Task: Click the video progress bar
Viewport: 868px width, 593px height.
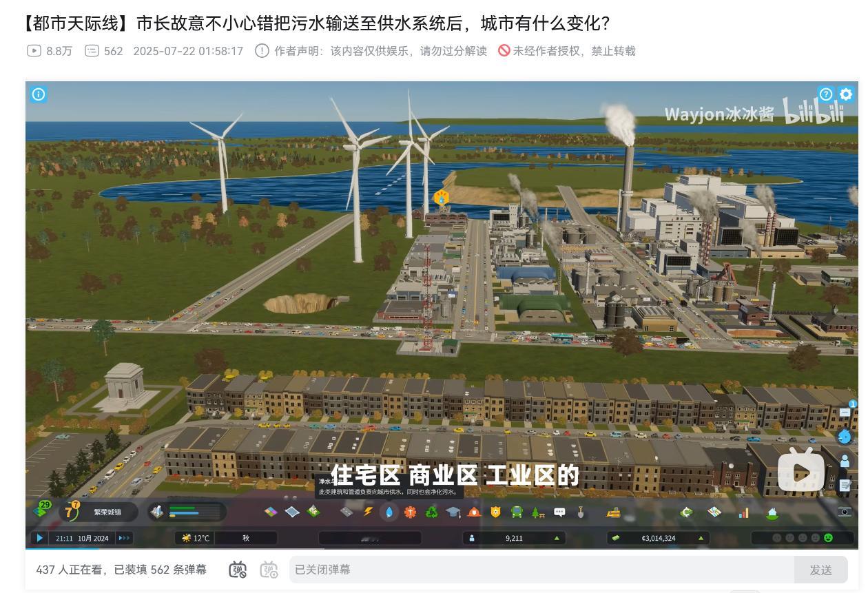Action: (442, 550)
